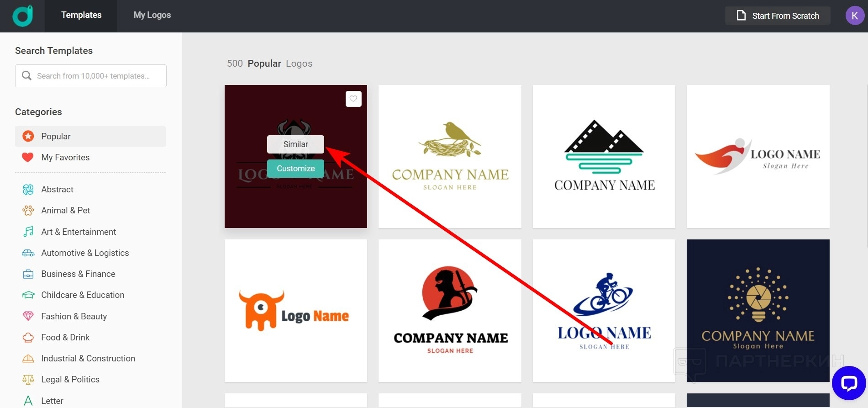Click the graduation cap Childcare & Education icon
868x408 pixels.
click(x=28, y=295)
